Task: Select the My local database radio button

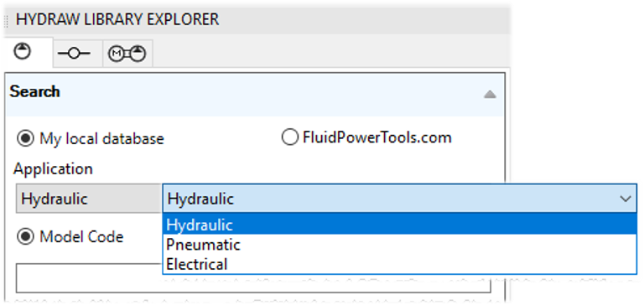Action: (25, 138)
